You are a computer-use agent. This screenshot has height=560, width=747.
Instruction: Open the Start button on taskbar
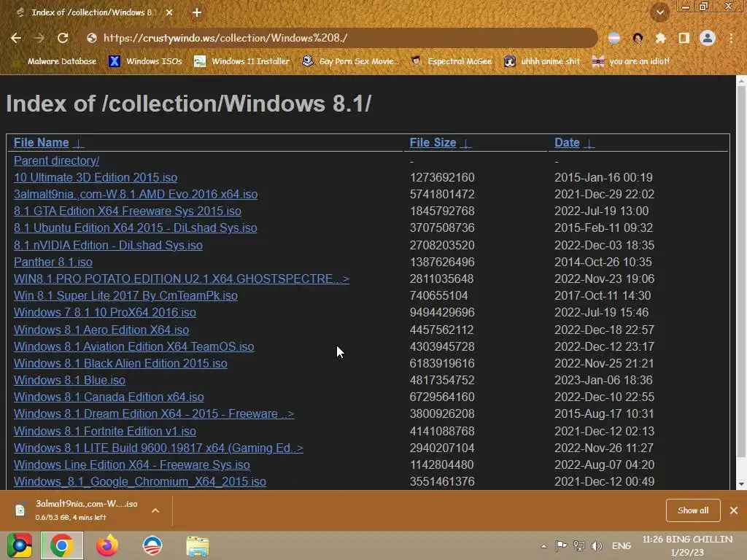(19, 545)
